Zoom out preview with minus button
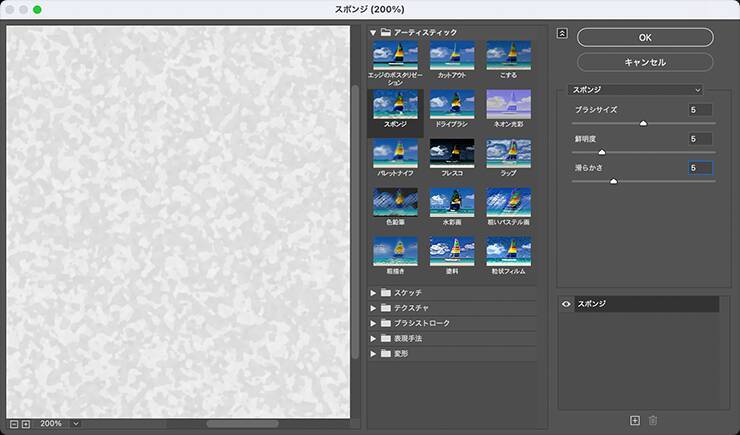740x435 pixels. coord(13,424)
